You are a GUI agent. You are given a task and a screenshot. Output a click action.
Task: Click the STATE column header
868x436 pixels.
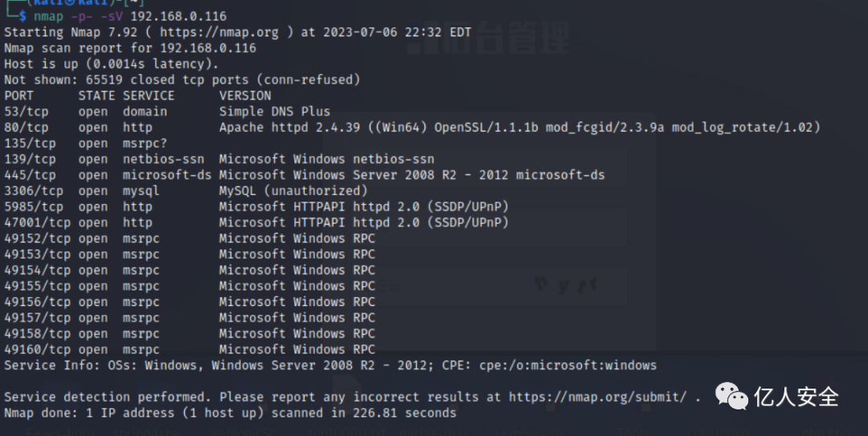click(97, 96)
